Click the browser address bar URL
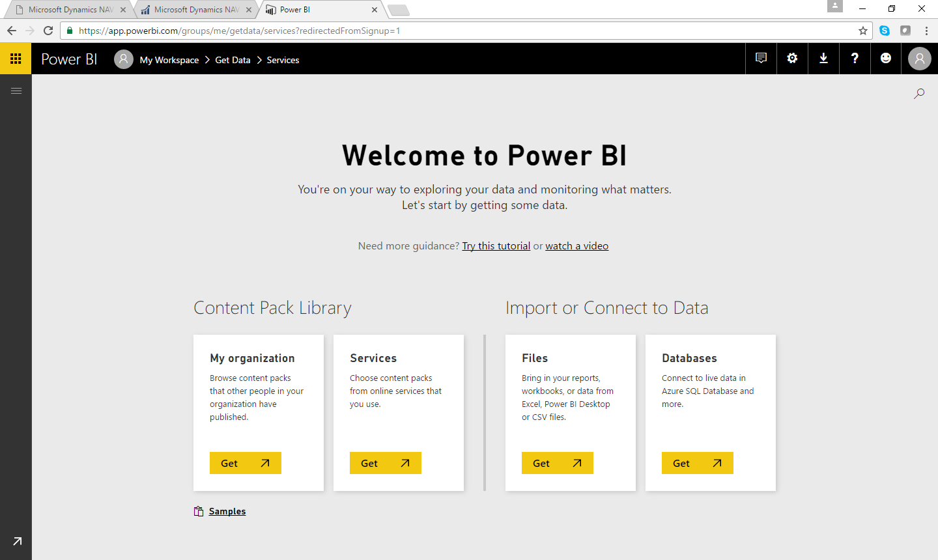The image size is (938, 560). (x=391, y=31)
